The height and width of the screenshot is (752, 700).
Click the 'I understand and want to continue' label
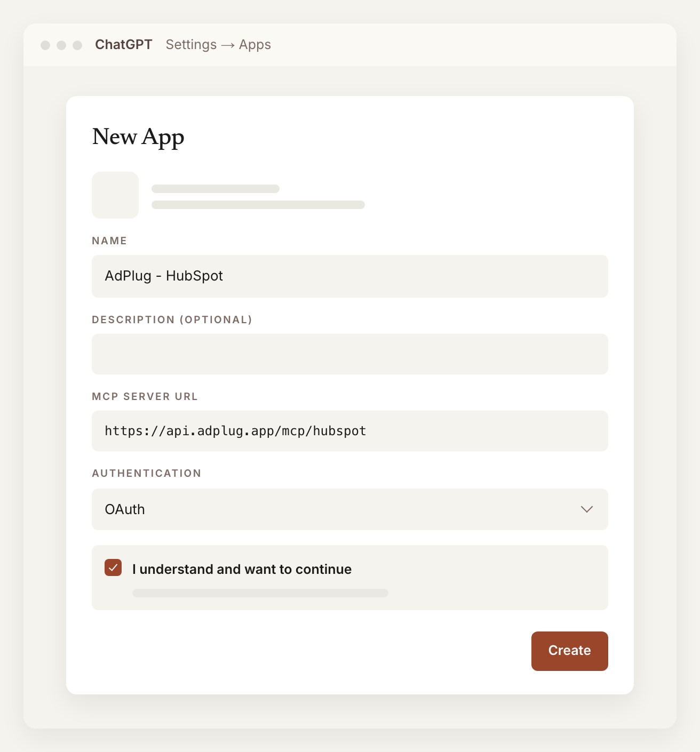coord(242,569)
